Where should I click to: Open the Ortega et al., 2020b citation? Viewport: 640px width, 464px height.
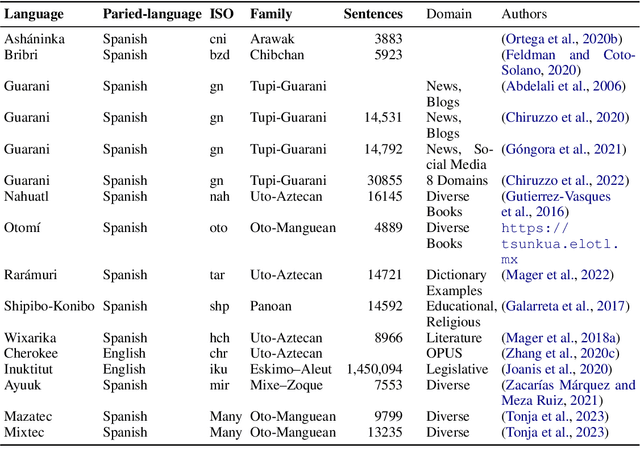click(567, 39)
